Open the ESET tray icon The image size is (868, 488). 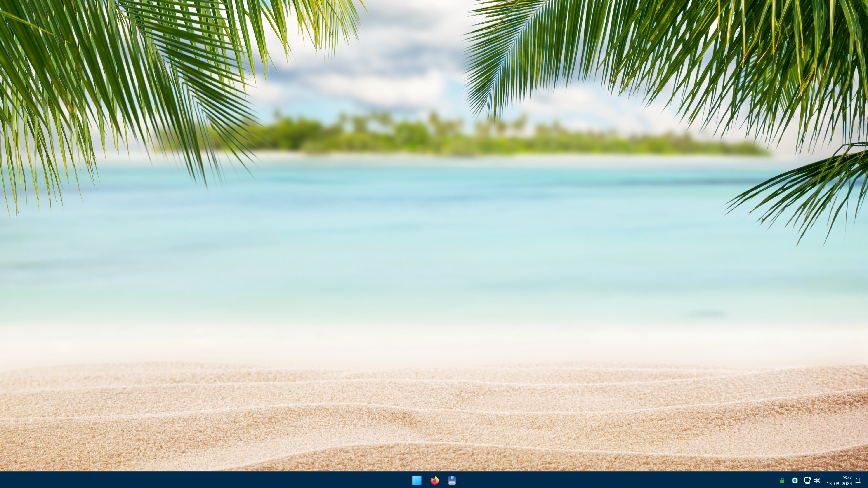tap(795, 481)
